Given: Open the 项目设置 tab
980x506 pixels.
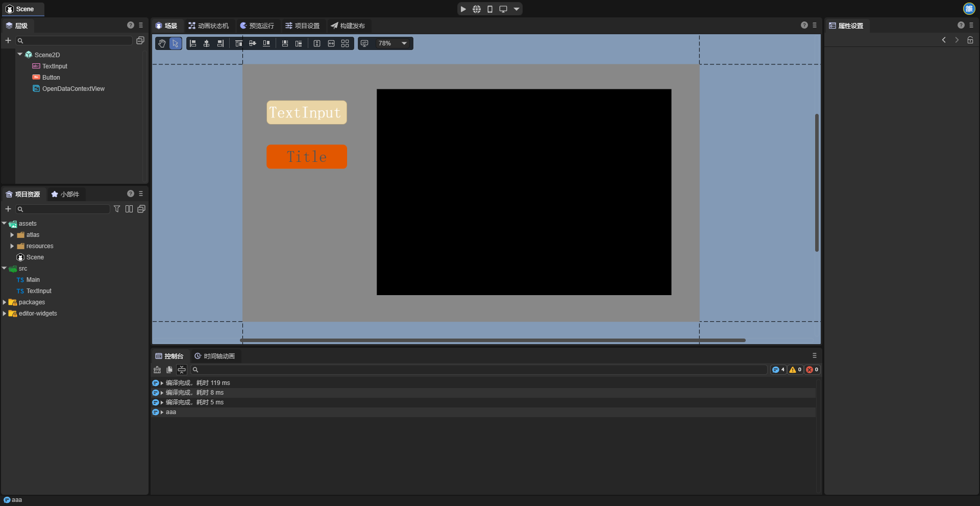Looking at the screenshot, I should (x=302, y=26).
